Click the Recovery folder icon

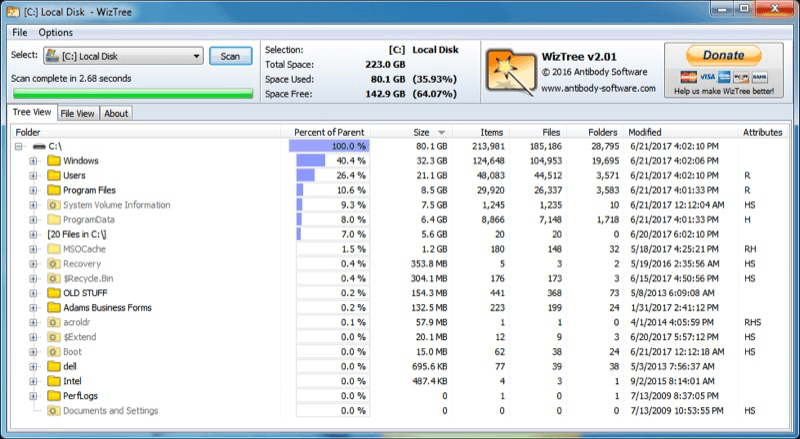click(54, 264)
